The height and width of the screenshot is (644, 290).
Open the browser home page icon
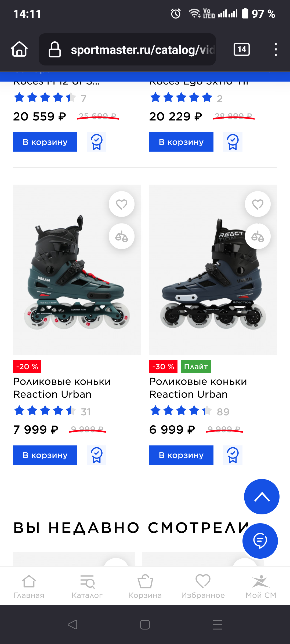(19, 49)
